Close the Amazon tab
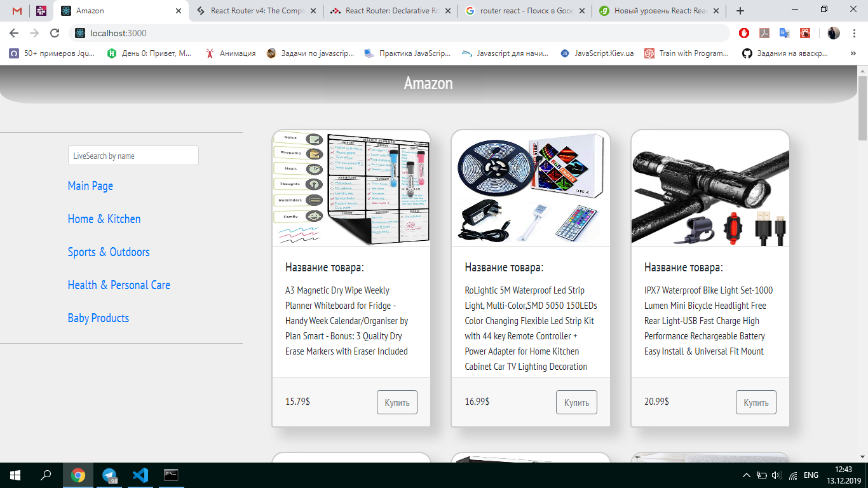Viewport: 868px width, 488px height. 179,11
